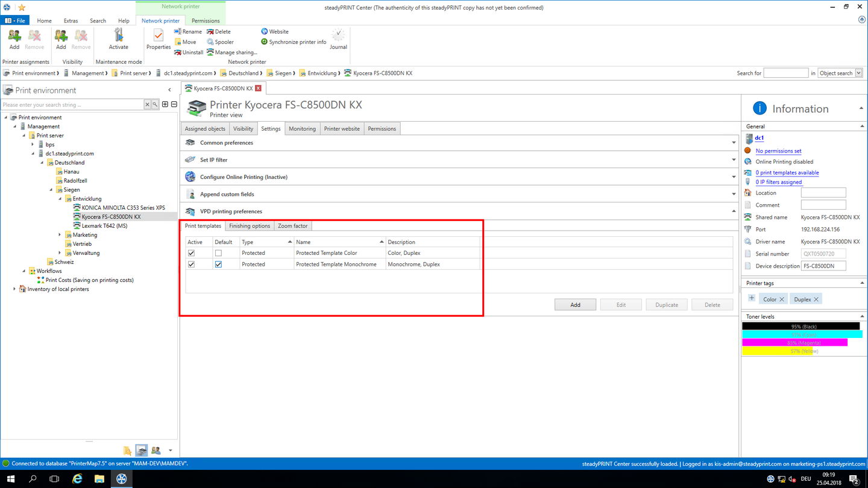Remove the Color printer tag
The image size is (868, 488).
[782, 299]
